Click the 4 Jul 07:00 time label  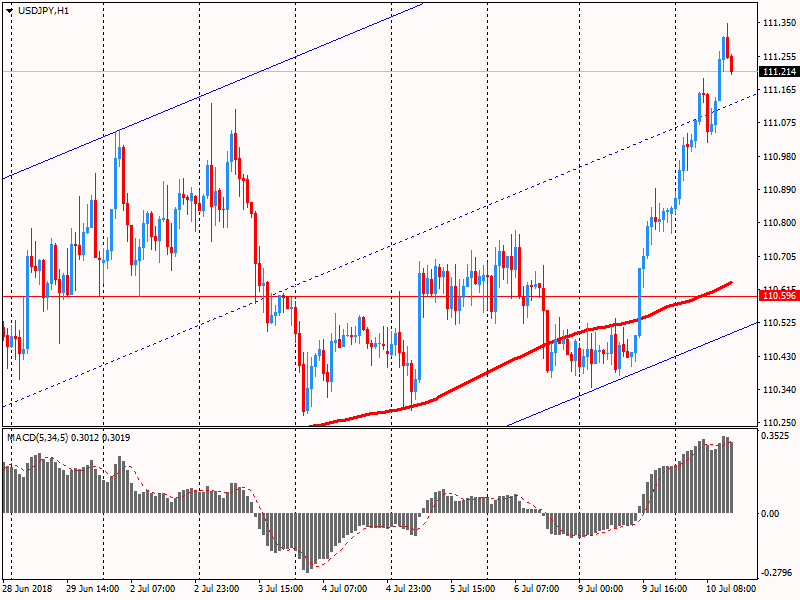click(344, 589)
